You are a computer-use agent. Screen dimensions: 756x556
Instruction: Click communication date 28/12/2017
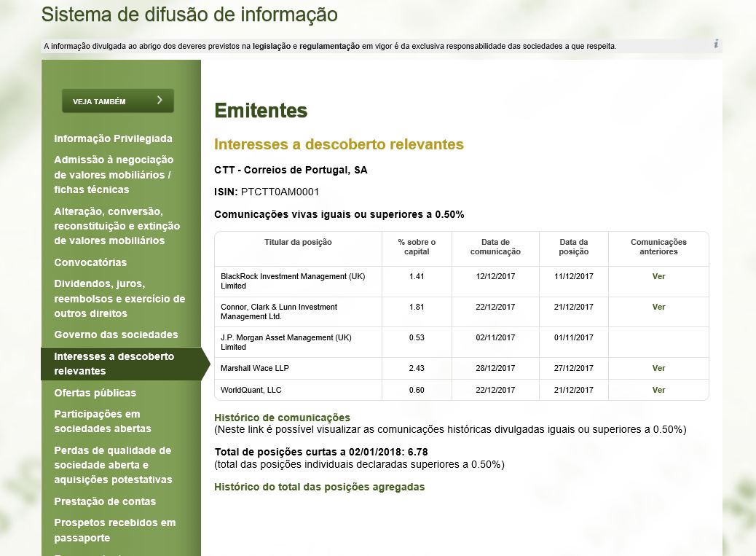[x=495, y=368]
